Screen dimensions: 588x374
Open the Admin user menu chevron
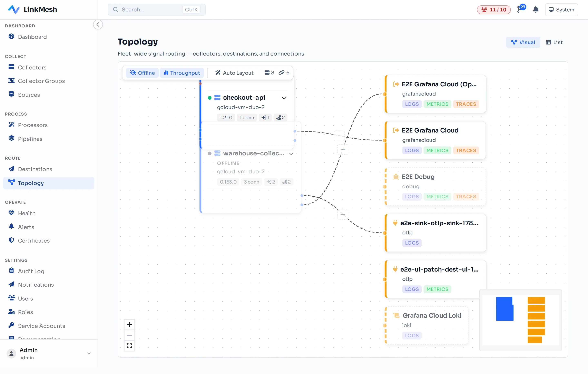point(89,353)
